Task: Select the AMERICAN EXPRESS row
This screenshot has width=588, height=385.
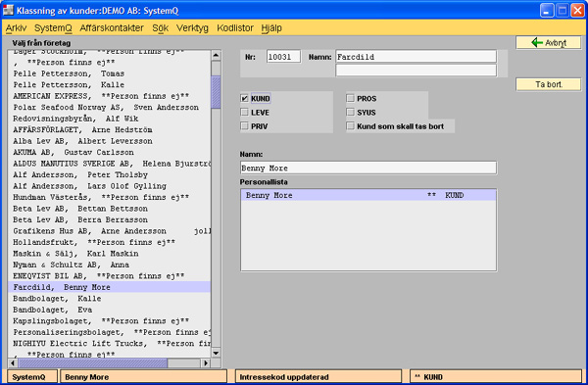Action: coord(110,96)
